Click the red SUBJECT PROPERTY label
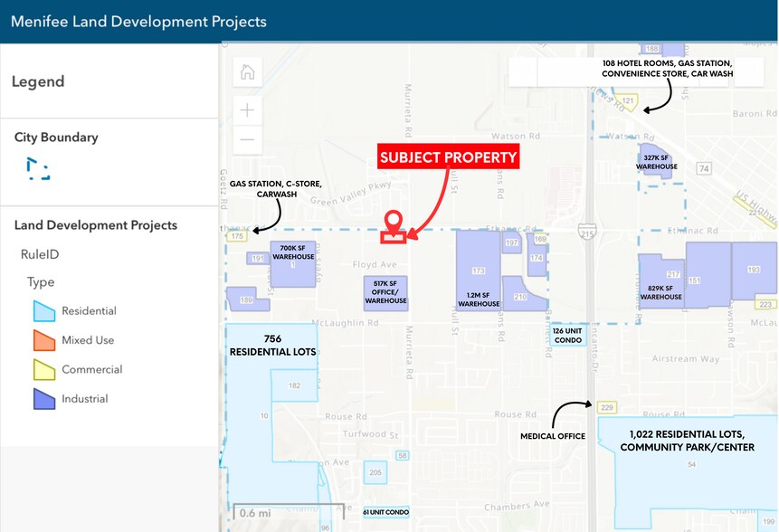Viewport: 779px width, 532px height. pos(448,157)
